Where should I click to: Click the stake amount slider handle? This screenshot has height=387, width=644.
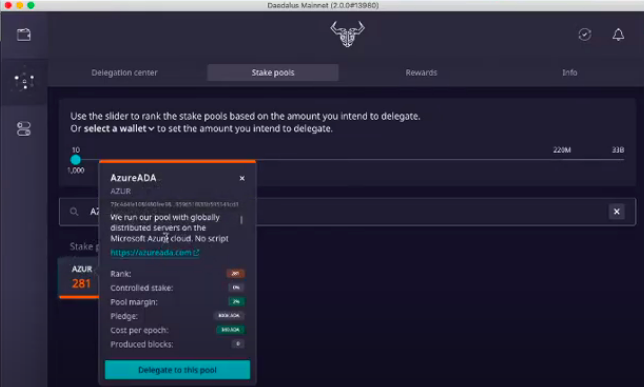click(76, 160)
